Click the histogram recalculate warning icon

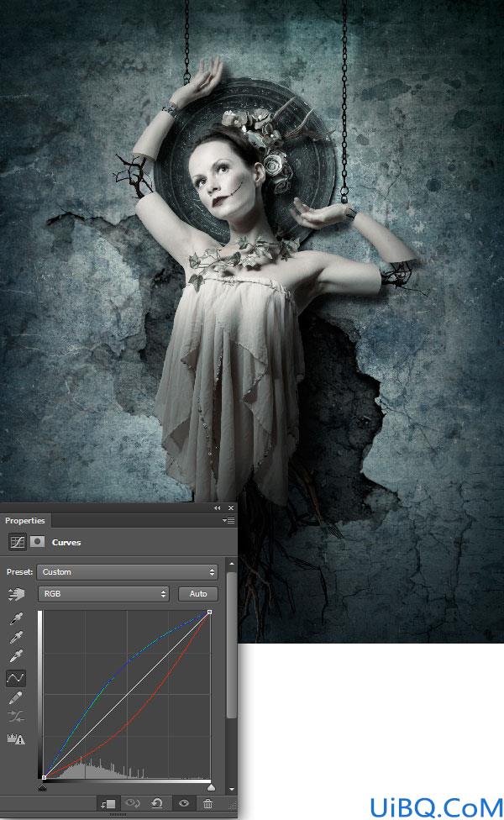(16, 739)
